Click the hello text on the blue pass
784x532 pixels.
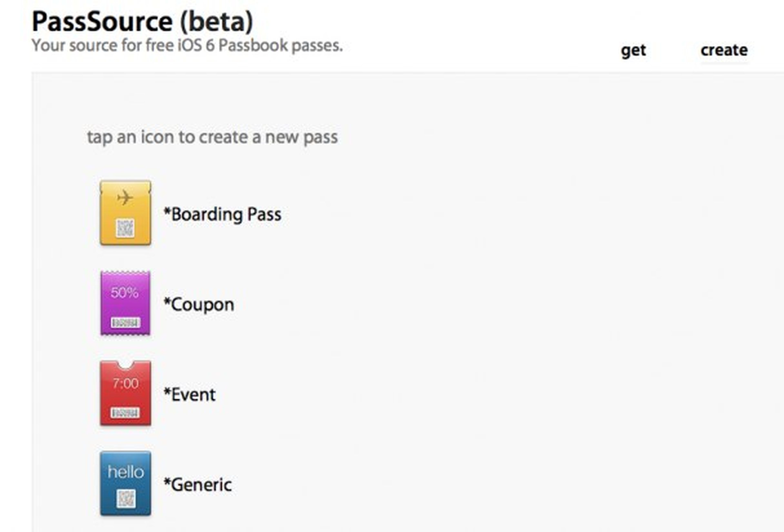pos(126,472)
